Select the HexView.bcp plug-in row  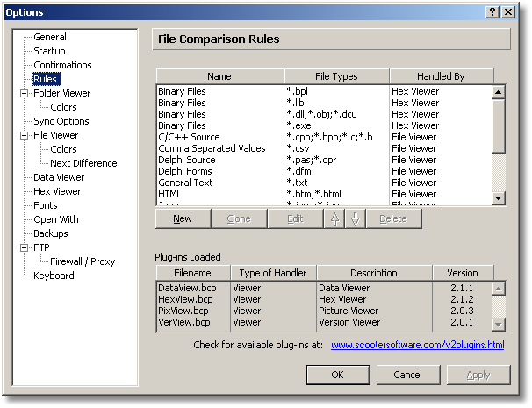[x=324, y=299]
